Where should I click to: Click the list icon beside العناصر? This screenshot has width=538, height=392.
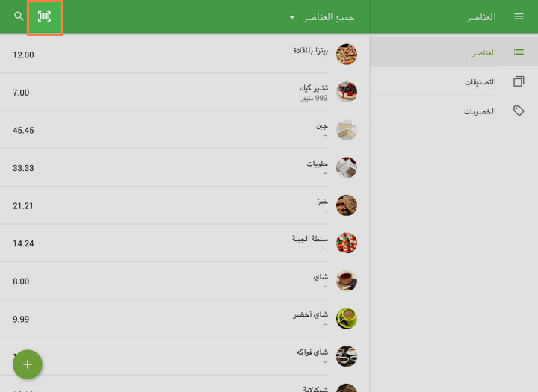(x=519, y=52)
